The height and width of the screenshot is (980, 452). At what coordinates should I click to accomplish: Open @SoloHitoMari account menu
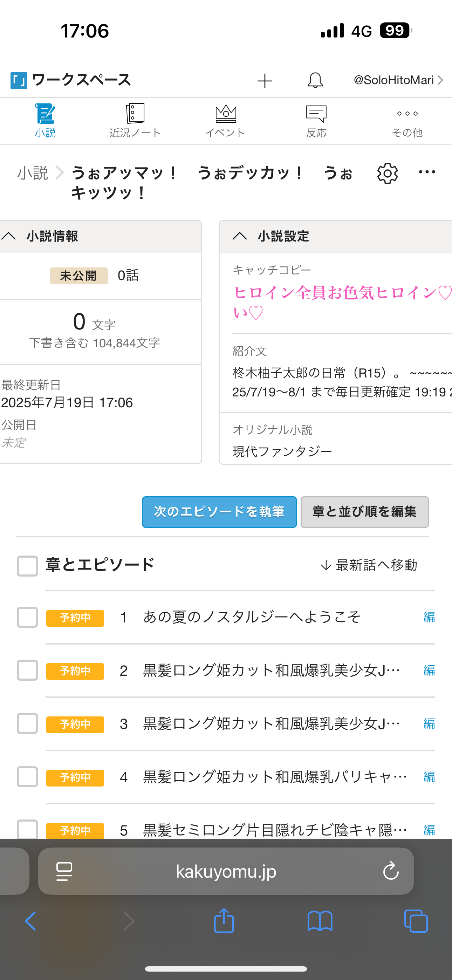[x=398, y=80]
